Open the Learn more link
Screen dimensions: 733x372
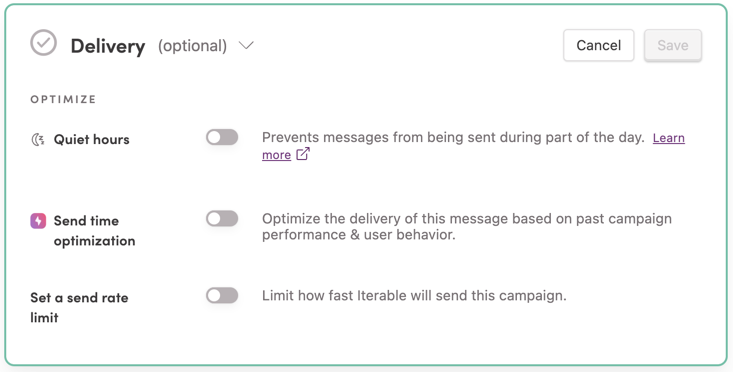473,146
